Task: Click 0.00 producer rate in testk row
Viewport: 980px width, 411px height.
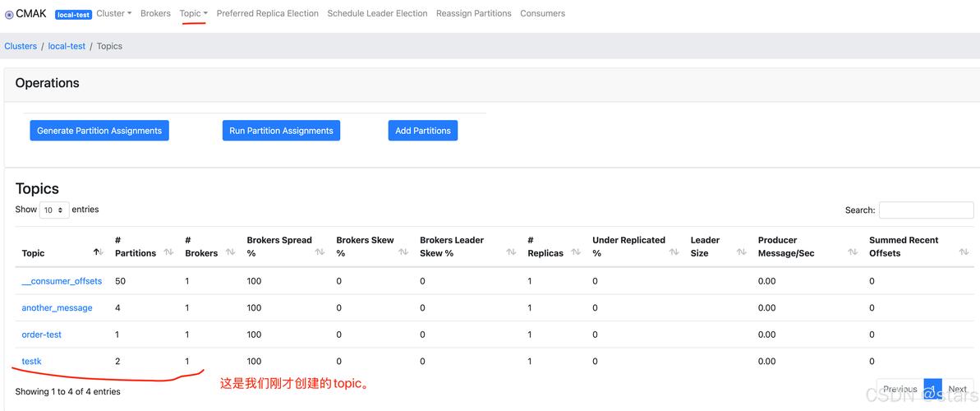Action: 767,361
